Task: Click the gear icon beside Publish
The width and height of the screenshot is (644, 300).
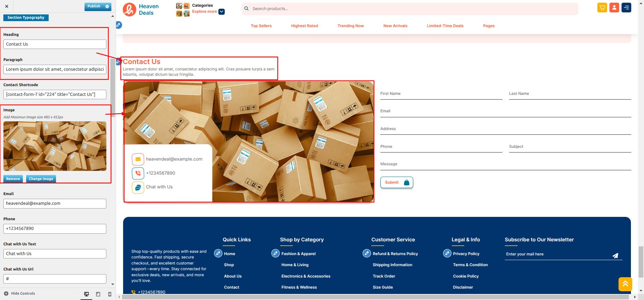Action: coord(107,6)
